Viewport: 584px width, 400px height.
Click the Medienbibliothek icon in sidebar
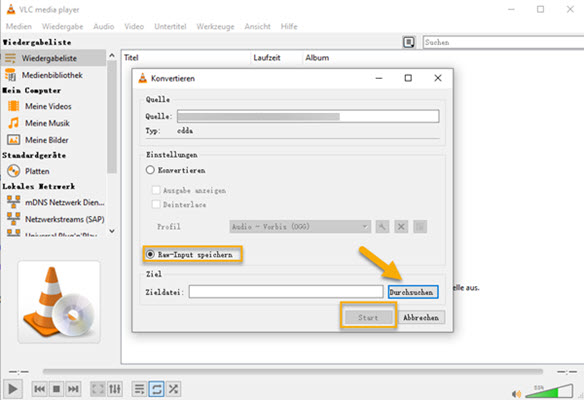(x=10, y=75)
